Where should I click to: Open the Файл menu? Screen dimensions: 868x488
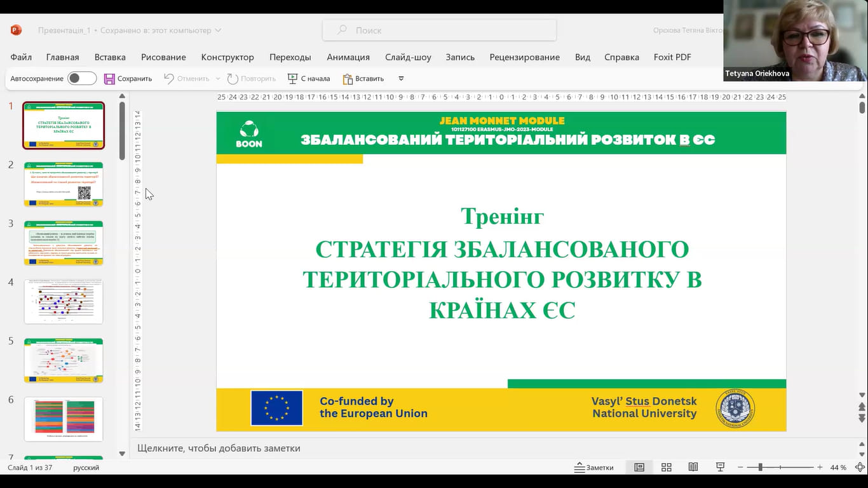pyautogui.click(x=21, y=57)
